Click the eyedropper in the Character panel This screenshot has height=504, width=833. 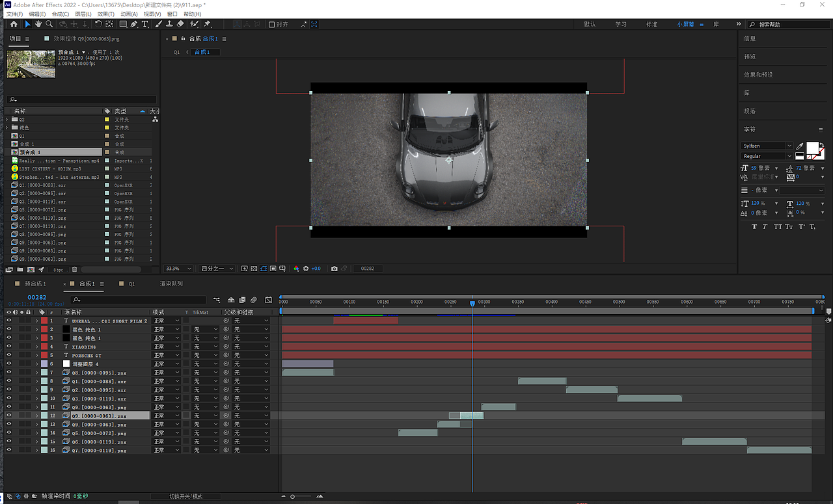(799, 147)
